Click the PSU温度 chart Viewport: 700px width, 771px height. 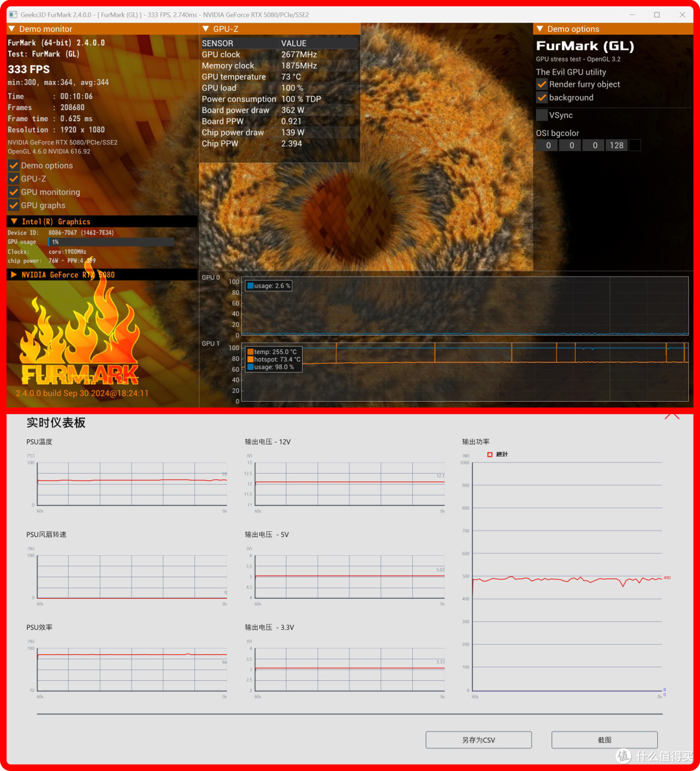[132, 484]
